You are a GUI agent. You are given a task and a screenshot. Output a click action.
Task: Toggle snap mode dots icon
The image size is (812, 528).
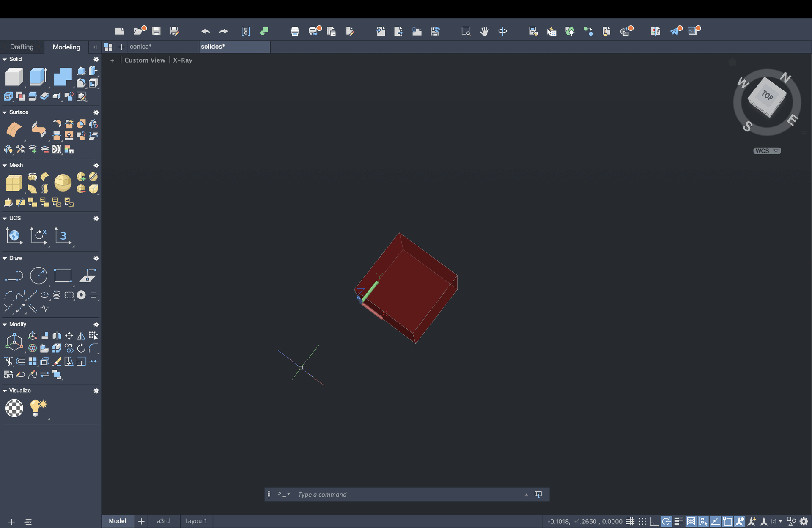coord(642,521)
